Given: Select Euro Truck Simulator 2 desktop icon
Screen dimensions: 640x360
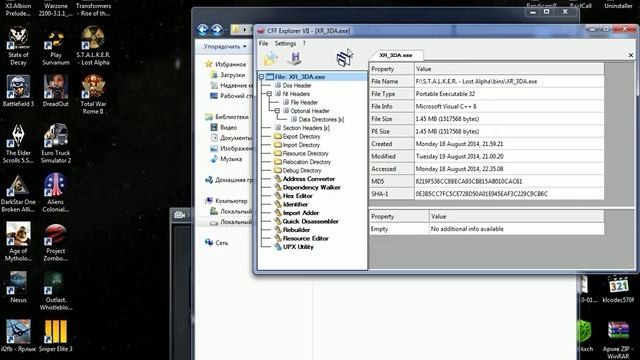Looking at the screenshot, I should (x=56, y=144).
